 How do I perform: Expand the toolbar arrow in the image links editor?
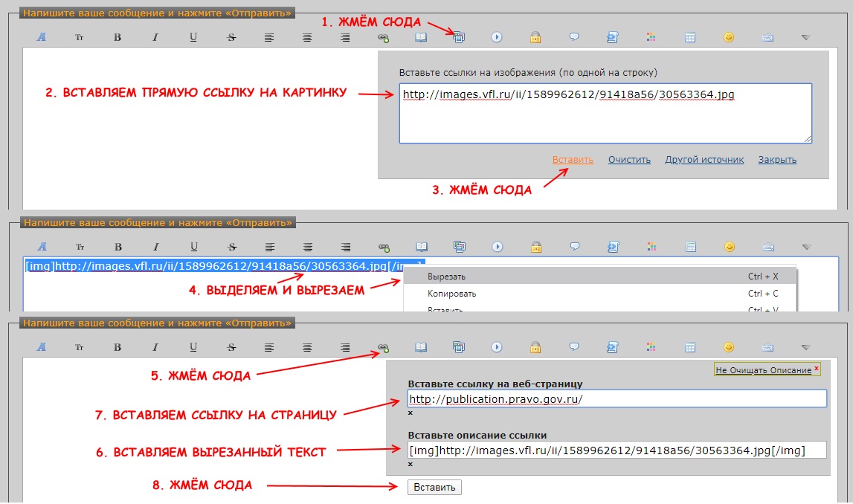point(805,37)
